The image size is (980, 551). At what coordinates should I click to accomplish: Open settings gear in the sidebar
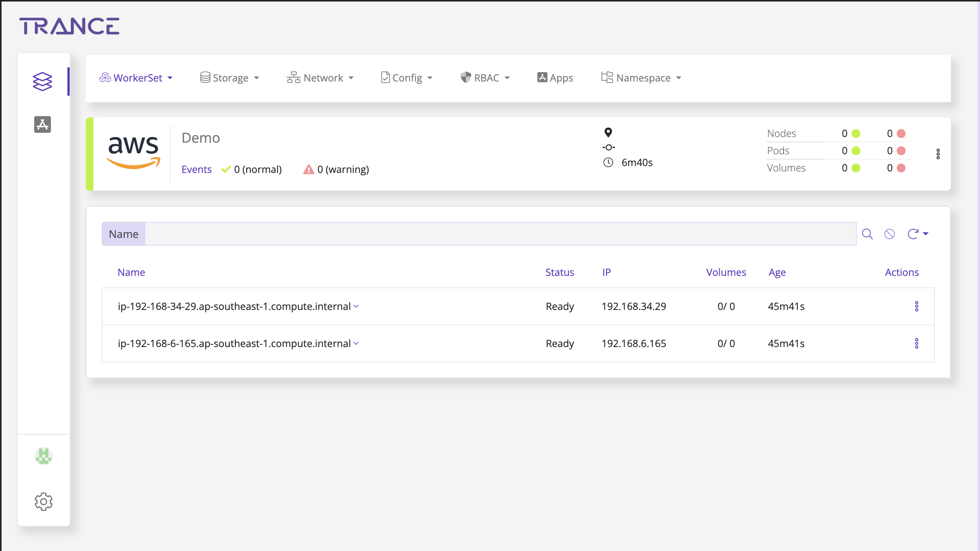43,501
